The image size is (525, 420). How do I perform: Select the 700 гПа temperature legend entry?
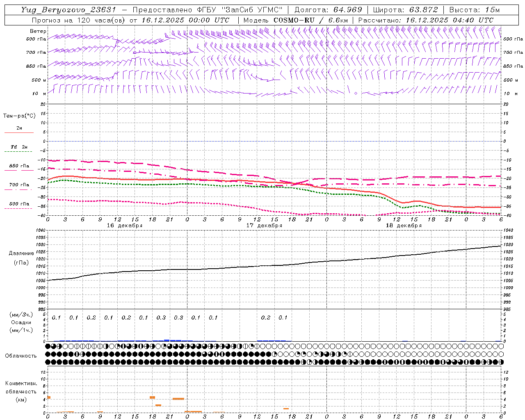click(19, 185)
